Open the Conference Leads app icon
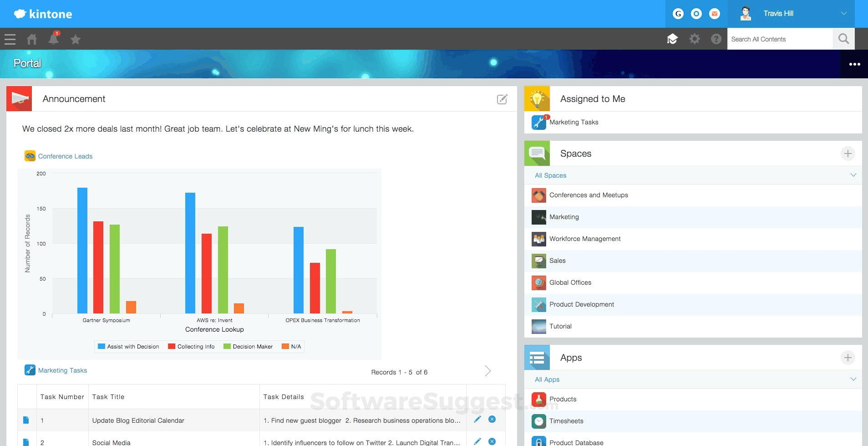Image resolution: width=868 pixels, height=446 pixels. pyautogui.click(x=30, y=155)
